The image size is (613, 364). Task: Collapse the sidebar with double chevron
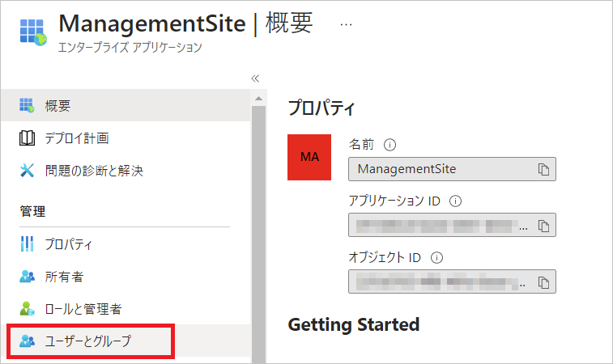[255, 78]
